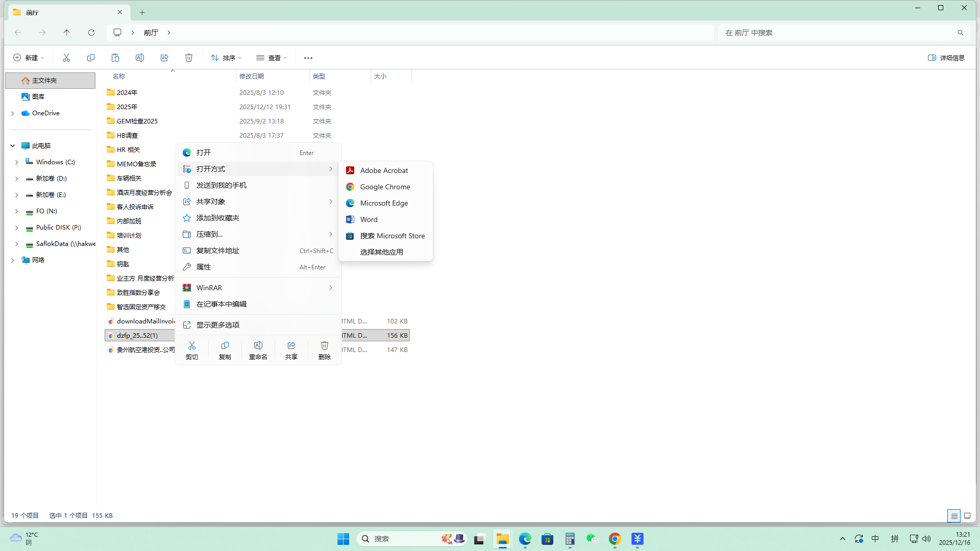Screen dimensions: 980x551
Task: Click the search box for 前厅
Action: click(837, 33)
